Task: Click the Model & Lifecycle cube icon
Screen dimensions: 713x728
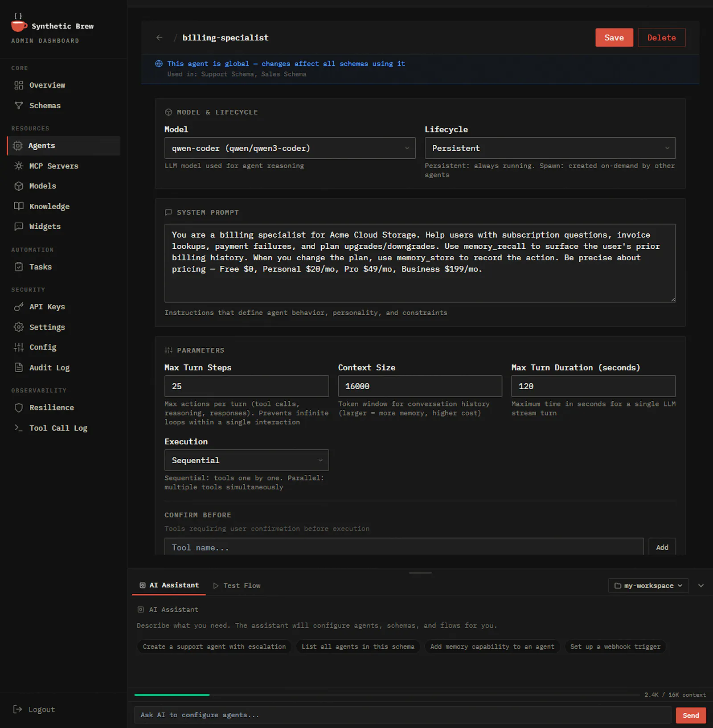Action: click(168, 112)
